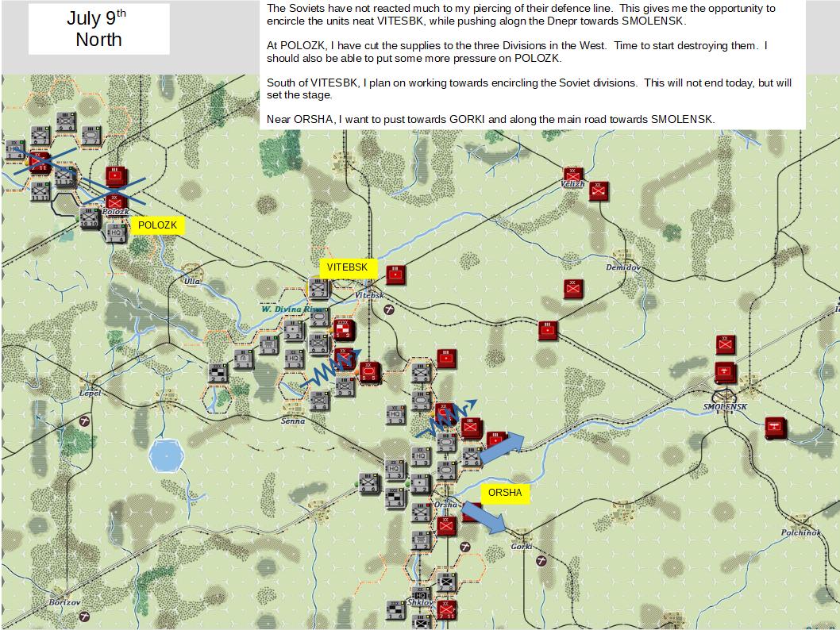Click the airfield symbol below Lepel
Screen dimensions: 840x630
coord(84,421)
